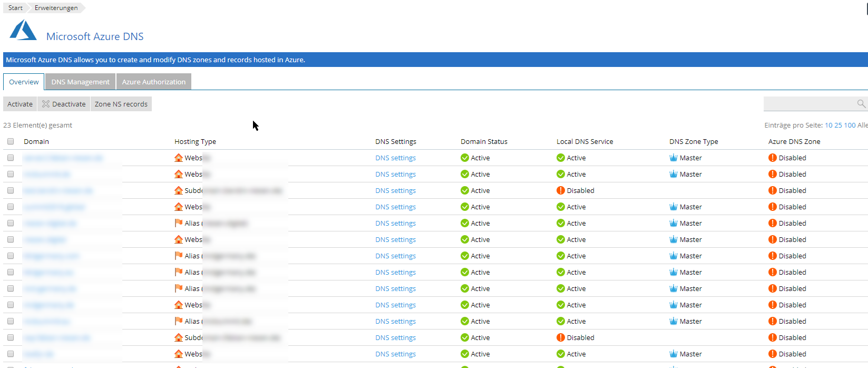Image resolution: width=868 pixels, height=368 pixels.
Task: Click the magnifier icon in the search box
Action: (x=861, y=104)
